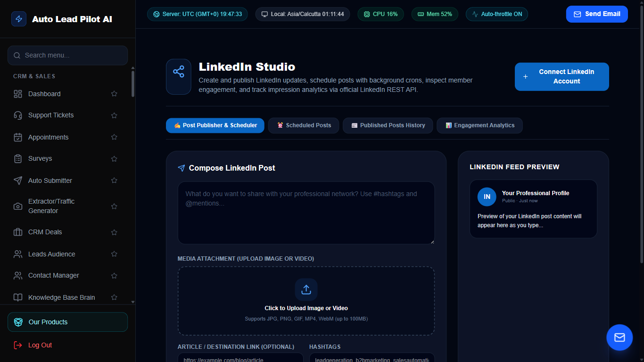Click the Send Email button
Screen dimensions: 644x362
pyautogui.click(x=597, y=14)
